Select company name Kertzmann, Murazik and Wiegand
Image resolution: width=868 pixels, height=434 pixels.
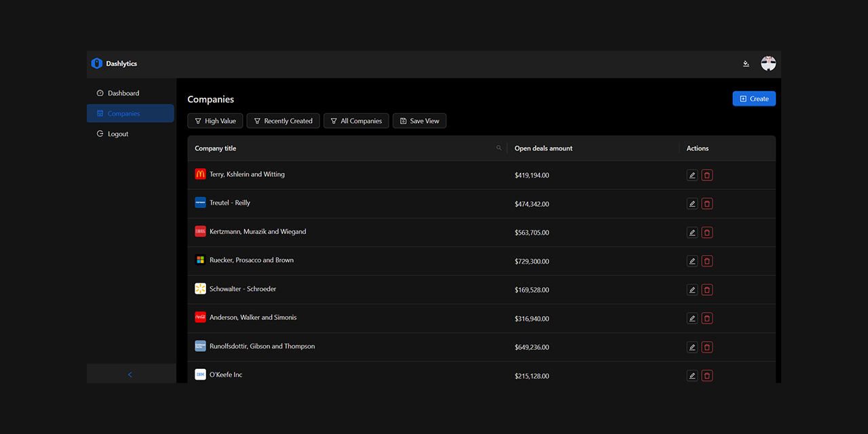pos(258,231)
